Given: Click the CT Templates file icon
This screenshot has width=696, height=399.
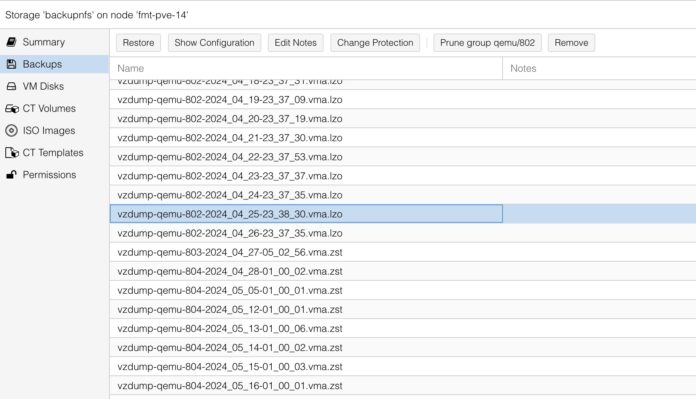Looking at the screenshot, I should click(12, 153).
